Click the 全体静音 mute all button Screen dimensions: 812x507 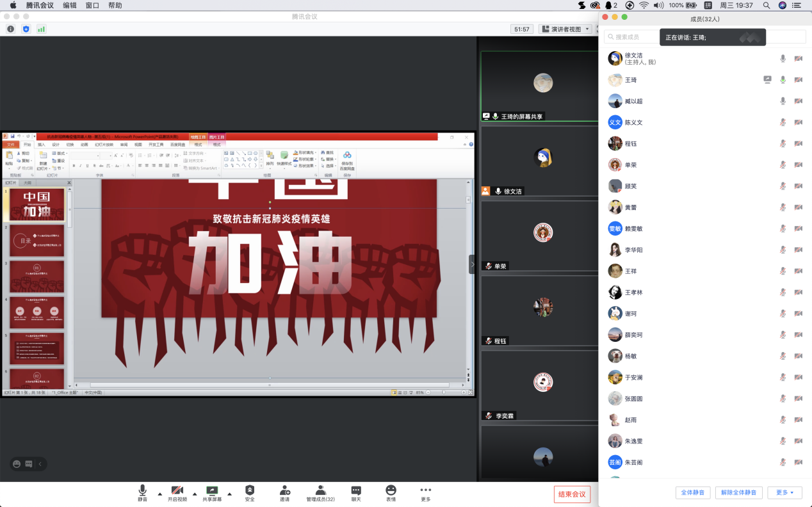point(692,492)
